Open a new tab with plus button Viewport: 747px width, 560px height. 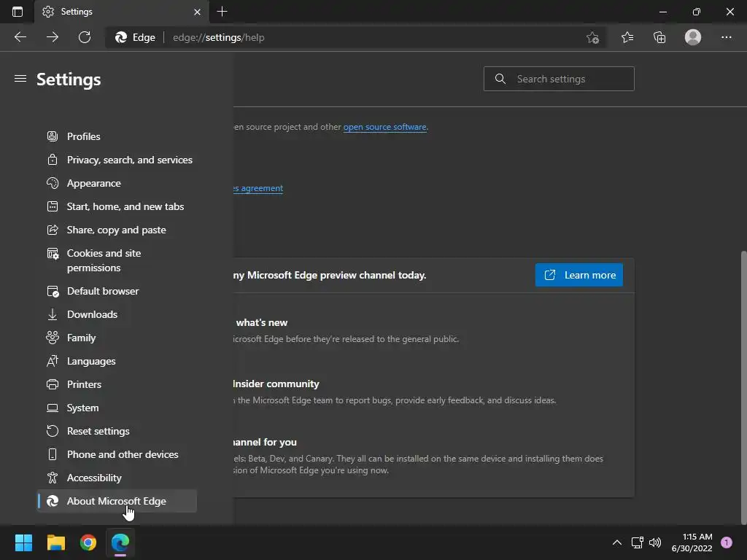pyautogui.click(x=222, y=12)
